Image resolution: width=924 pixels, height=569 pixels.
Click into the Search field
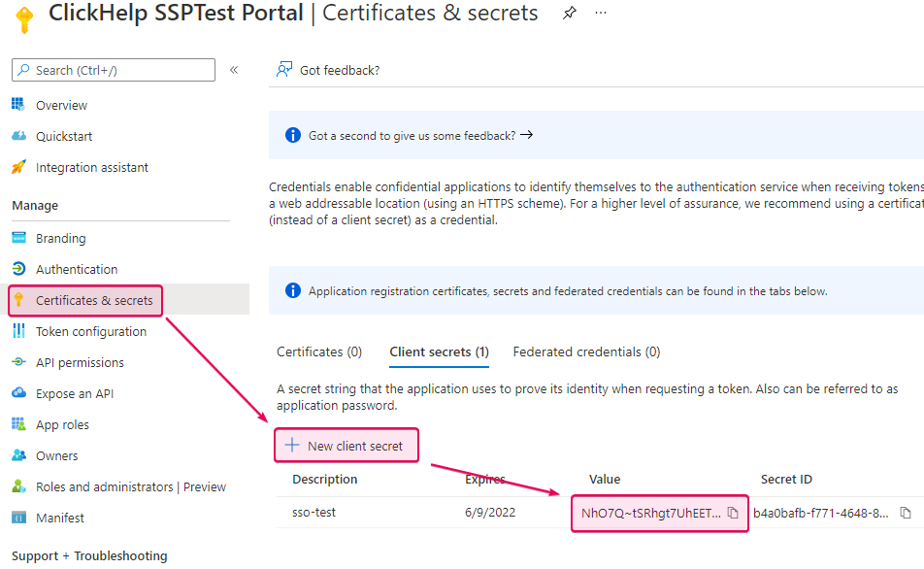click(x=112, y=69)
